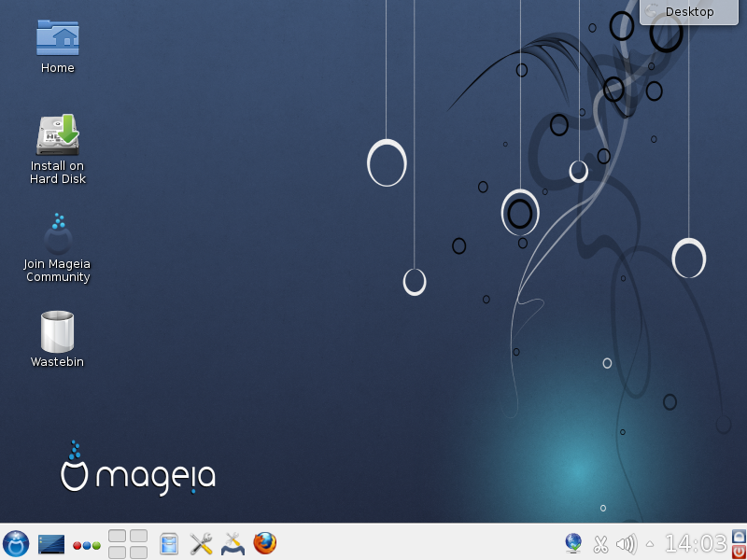747x560 pixels.
Task: Launch Firefox web browser
Action: pos(265,543)
